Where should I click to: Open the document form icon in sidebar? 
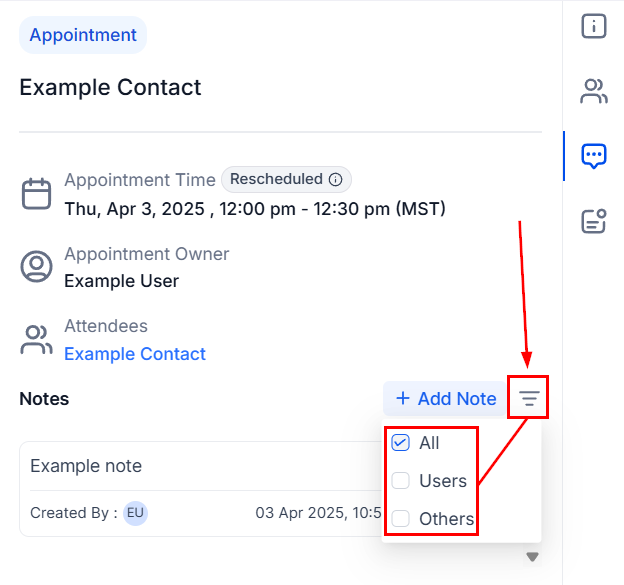tap(594, 221)
